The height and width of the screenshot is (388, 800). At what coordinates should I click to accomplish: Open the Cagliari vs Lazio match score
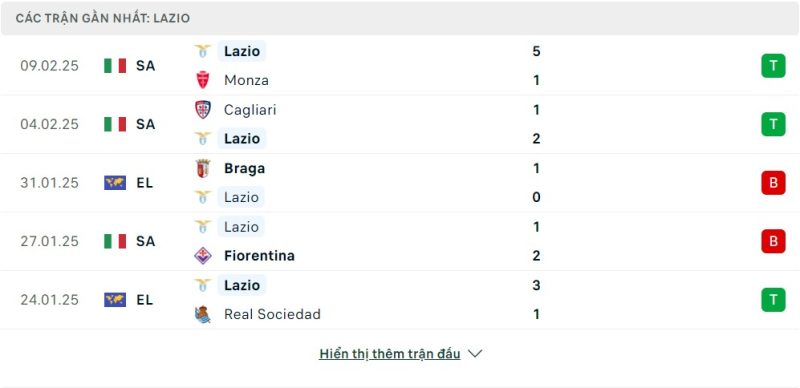pyautogui.click(x=536, y=124)
